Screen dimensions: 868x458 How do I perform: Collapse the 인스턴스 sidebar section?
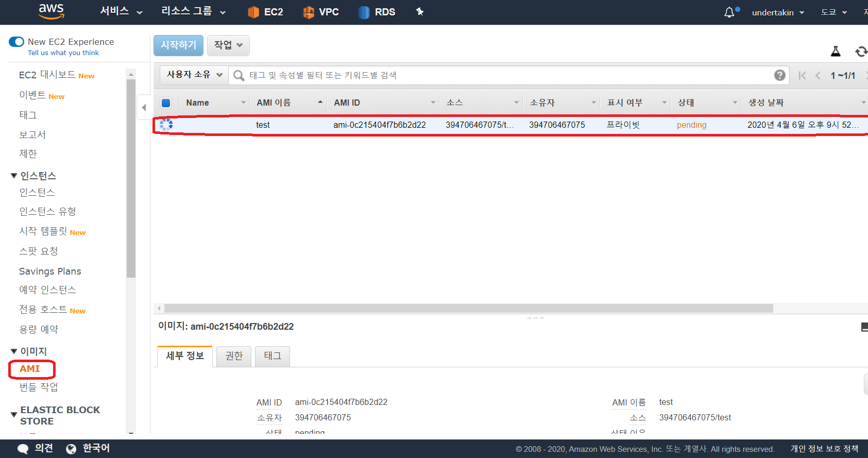coord(14,176)
